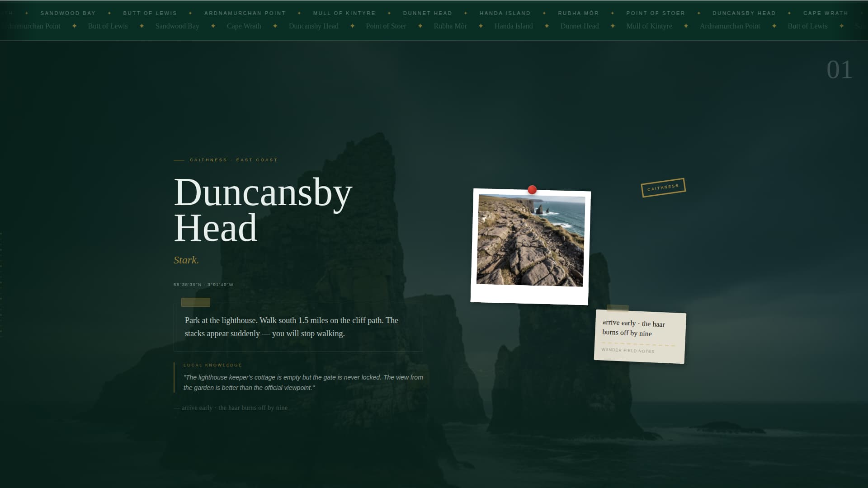
Task: Select MULL OF KINTYRE in the top ticker
Action: coord(344,13)
